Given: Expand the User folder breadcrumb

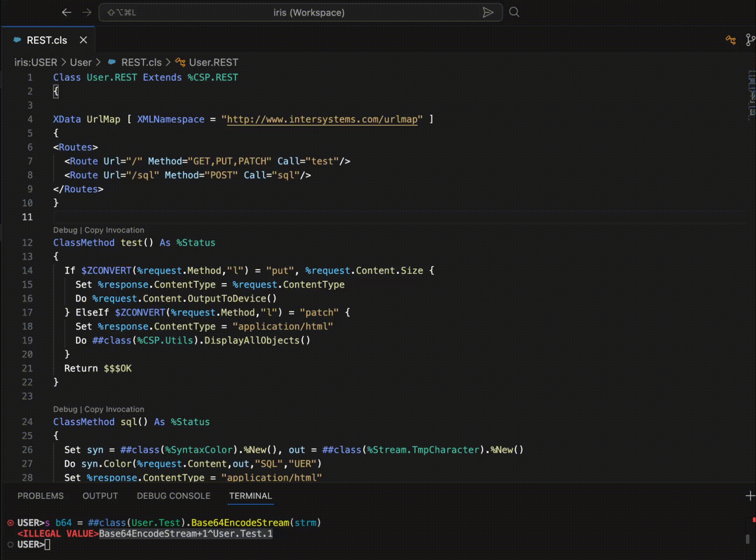Looking at the screenshot, I should pos(81,63).
